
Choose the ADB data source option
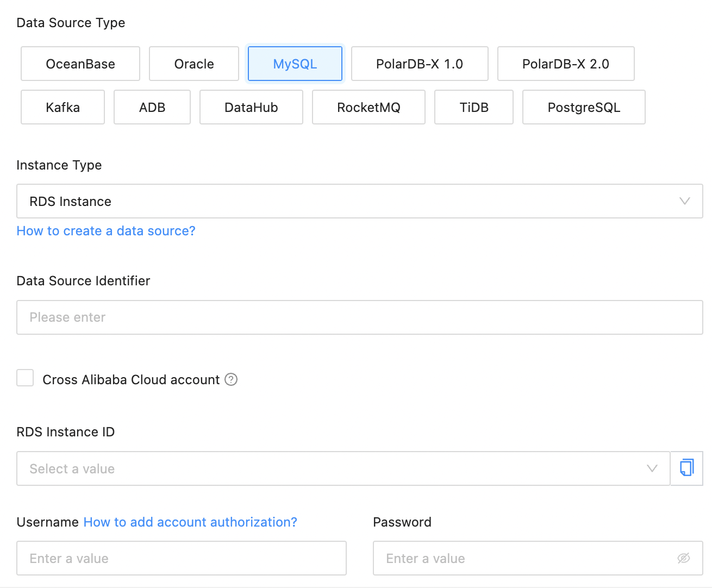(x=152, y=107)
